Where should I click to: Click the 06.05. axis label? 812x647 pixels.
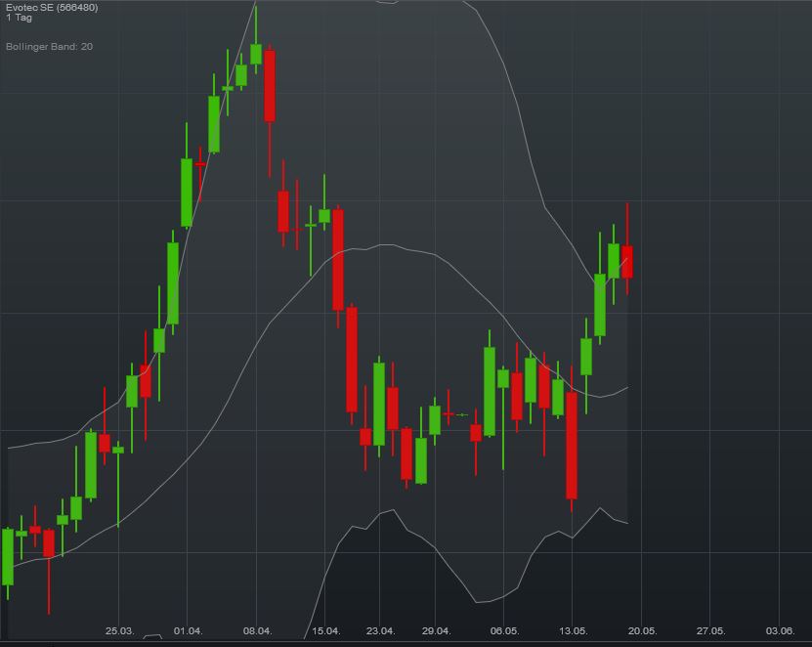click(x=505, y=632)
